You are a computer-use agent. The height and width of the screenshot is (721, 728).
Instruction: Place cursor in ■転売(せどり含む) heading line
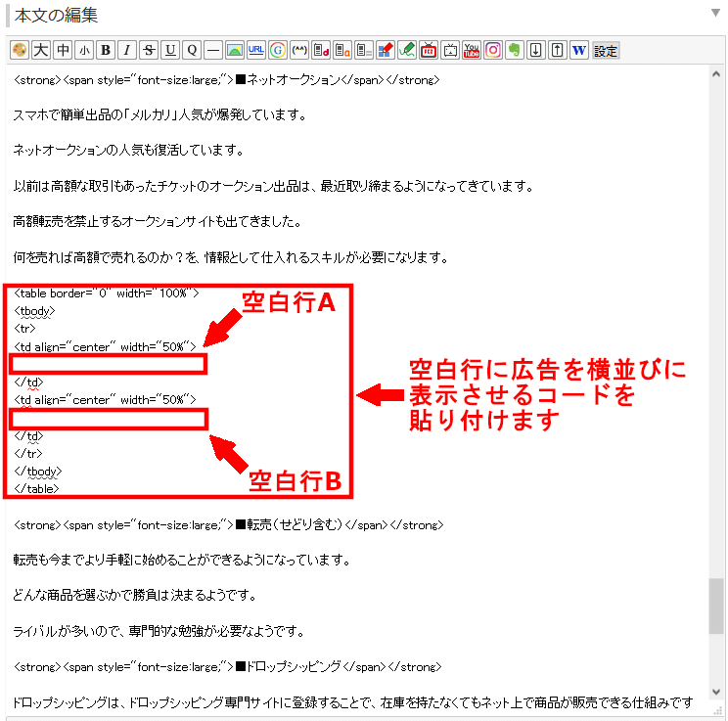pos(228,525)
